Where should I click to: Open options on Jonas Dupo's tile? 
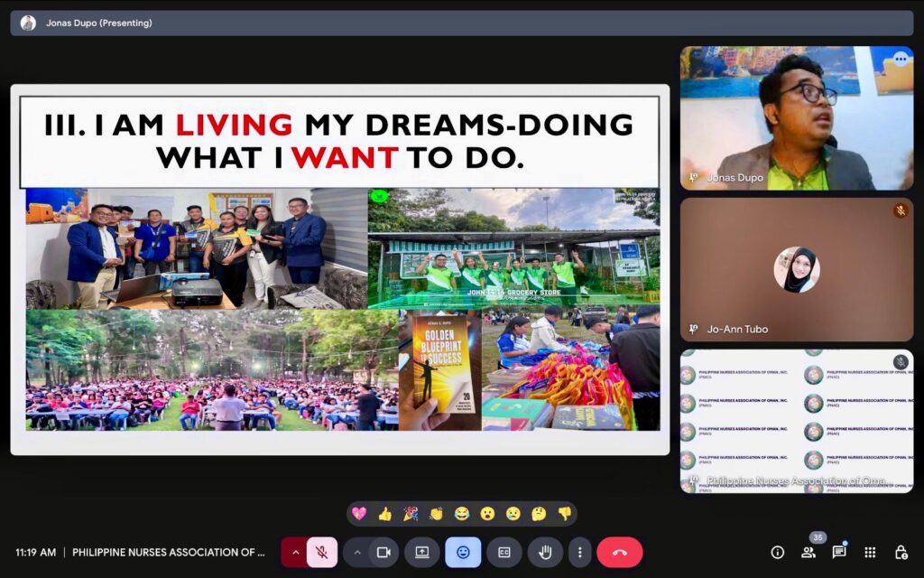point(900,60)
